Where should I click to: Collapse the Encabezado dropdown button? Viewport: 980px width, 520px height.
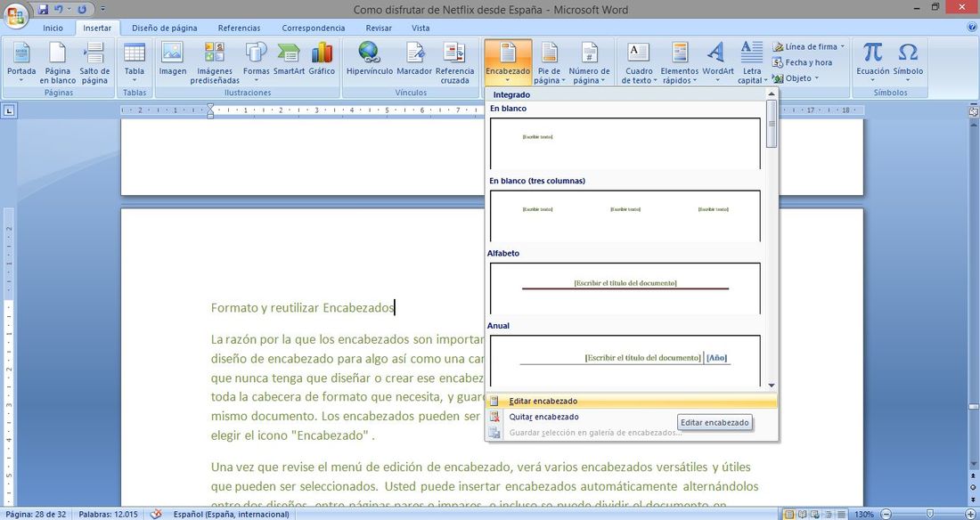coord(508,62)
